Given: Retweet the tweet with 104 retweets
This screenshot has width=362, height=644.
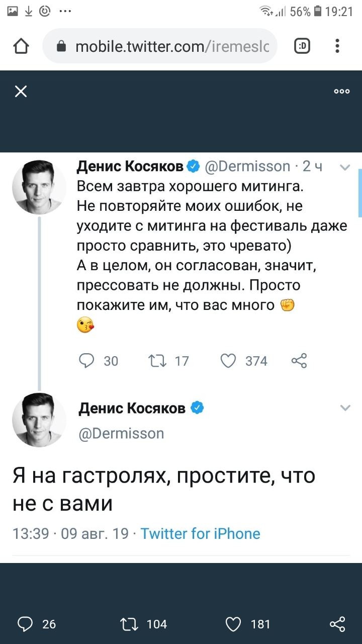Looking at the screenshot, I should tap(129, 624).
